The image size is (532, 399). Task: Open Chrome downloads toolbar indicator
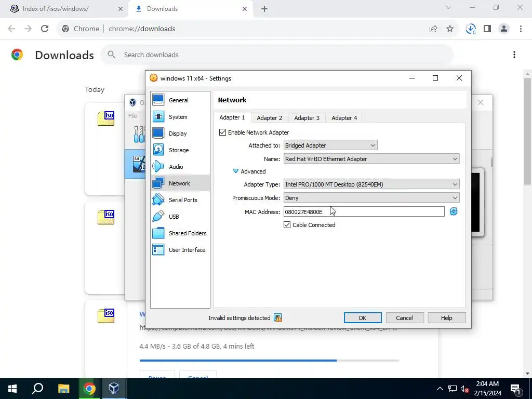click(x=471, y=29)
